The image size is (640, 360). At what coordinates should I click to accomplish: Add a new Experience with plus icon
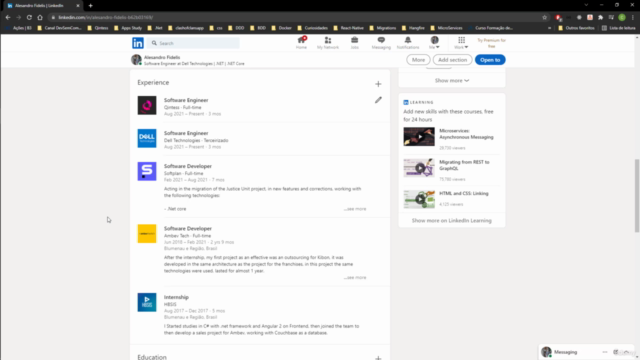378,84
